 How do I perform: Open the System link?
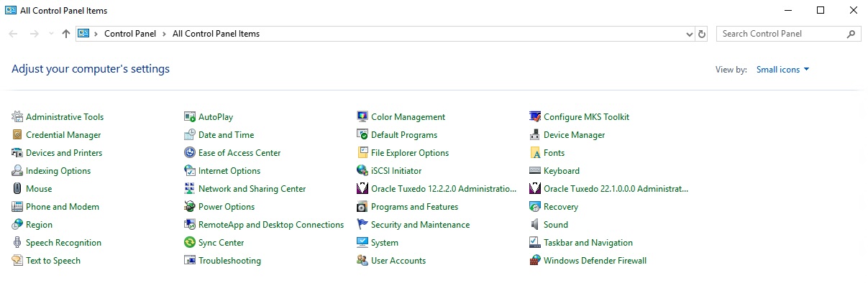[385, 243]
